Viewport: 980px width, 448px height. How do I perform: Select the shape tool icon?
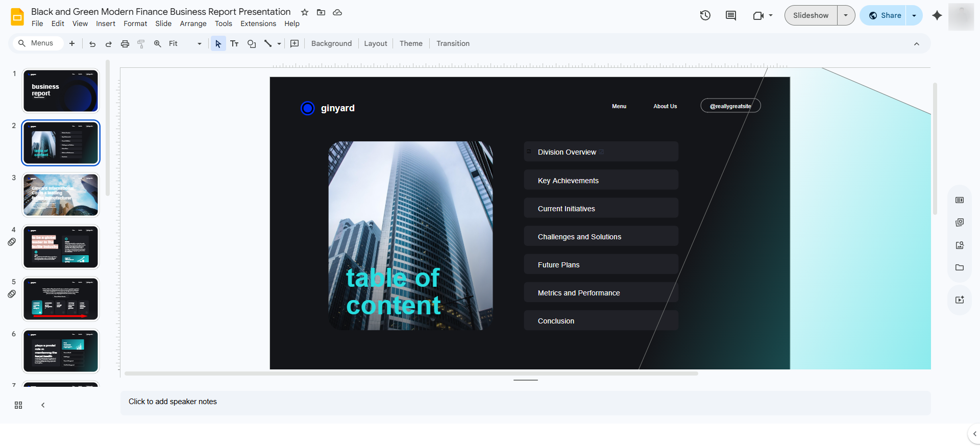[252, 44]
